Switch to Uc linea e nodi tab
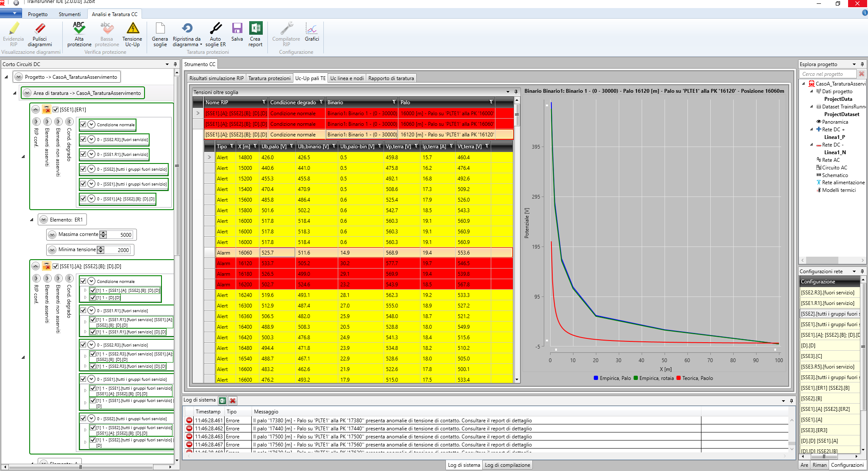Screen dimensions: 868x471 (x=347, y=78)
